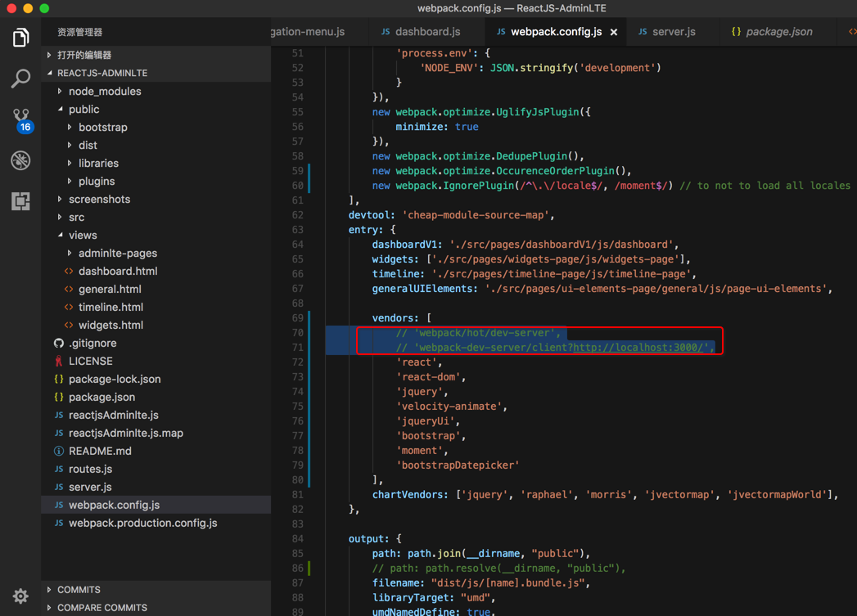857x616 pixels.
Task: Switch to the dashboard.js tab
Action: click(x=427, y=32)
